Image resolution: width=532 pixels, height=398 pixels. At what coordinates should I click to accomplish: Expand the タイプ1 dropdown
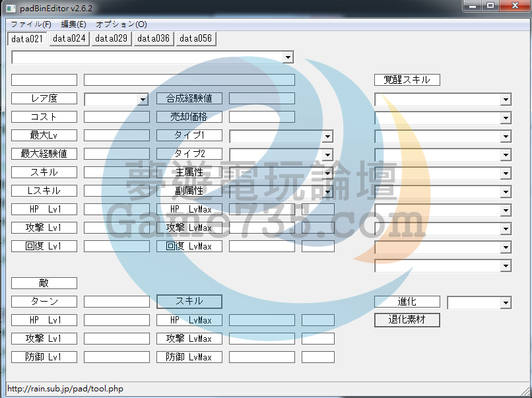(327, 136)
